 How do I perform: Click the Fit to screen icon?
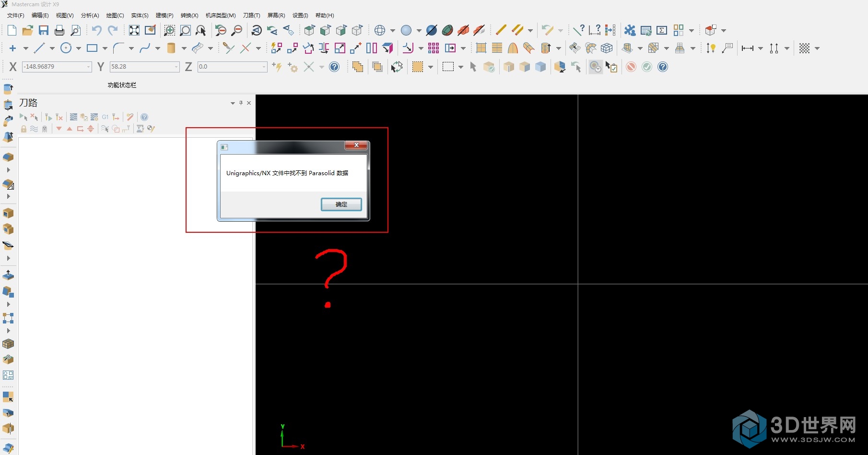(134, 30)
